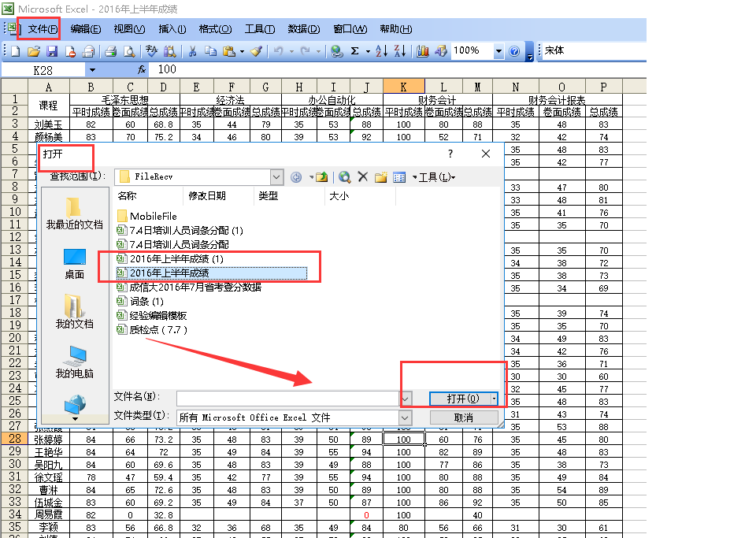
Task: Go back in the Open dialog
Action: [296, 177]
